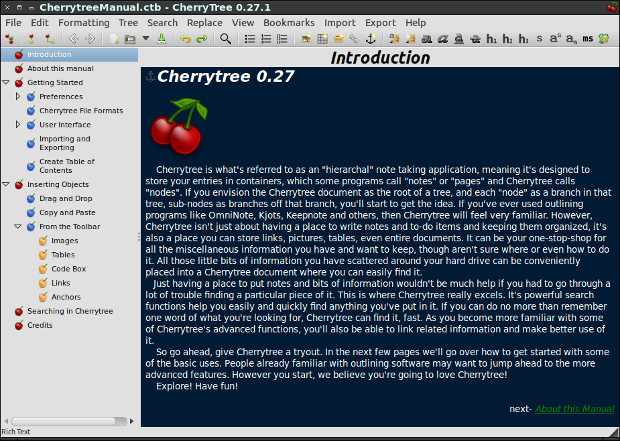The height and width of the screenshot is (441, 620).
Task: Open the recent documents dropdown arrow
Action: (146, 38)
